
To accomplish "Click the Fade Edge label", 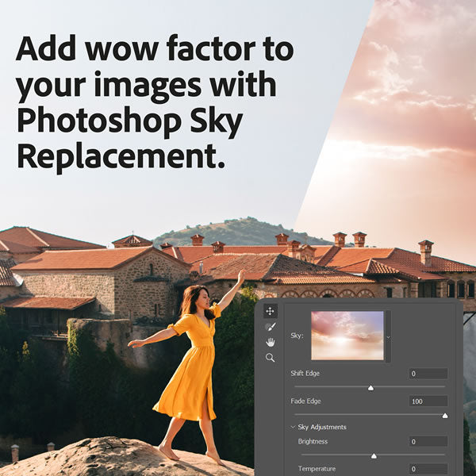I will [x=305, y=401].
